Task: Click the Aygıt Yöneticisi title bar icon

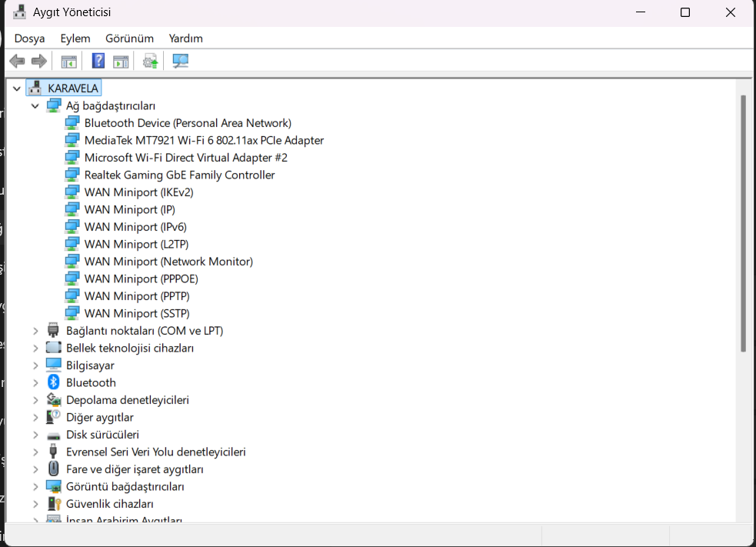Action: click(x=19, y=12)
